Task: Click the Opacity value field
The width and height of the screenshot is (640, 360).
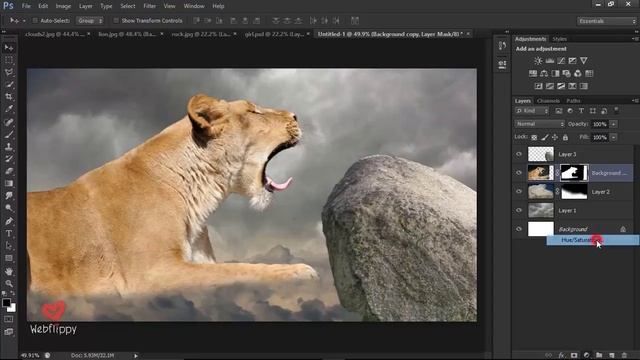Action: [600, 124]
